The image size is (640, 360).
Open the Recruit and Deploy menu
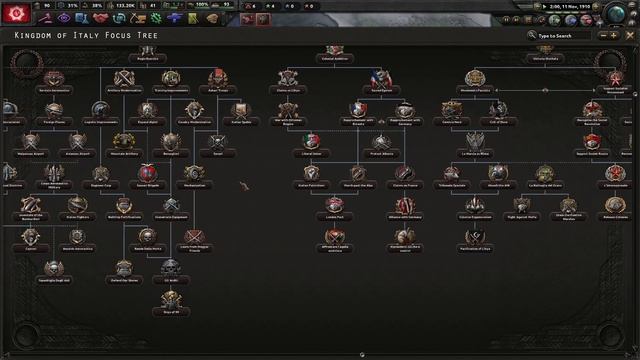[x=175, y=18]
